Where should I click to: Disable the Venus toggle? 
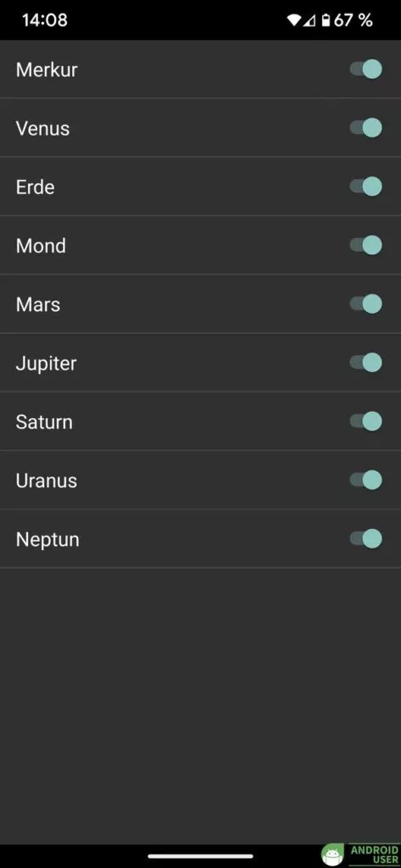[x=365, y=128]
